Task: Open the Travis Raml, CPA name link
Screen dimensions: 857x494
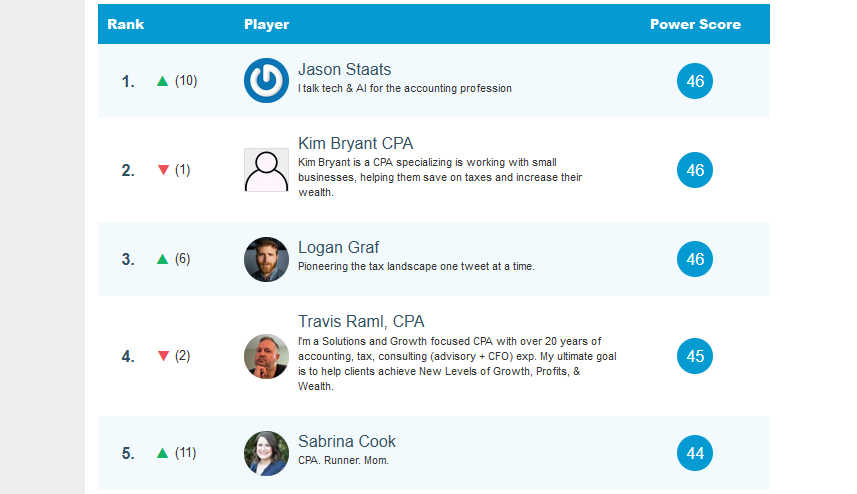Action: coord(361,321)
